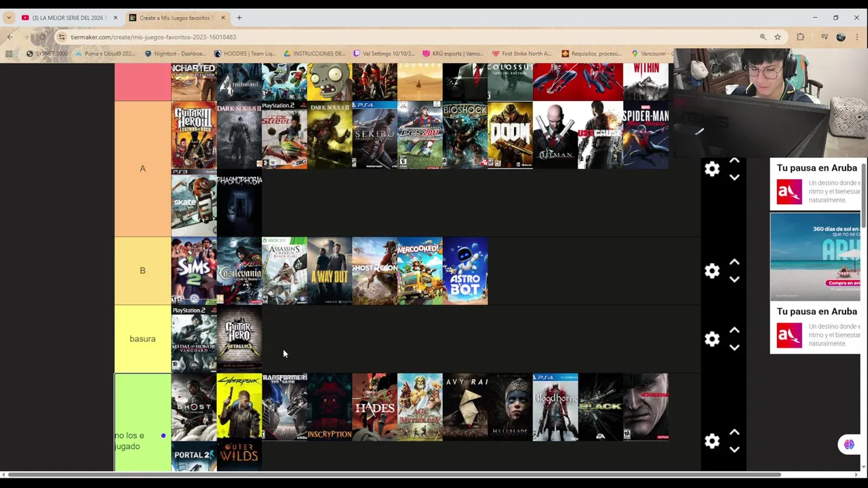Viewport: 868px width, 488px height.
Task: Move tier B row up with arrow
Action: pos(734,262)
